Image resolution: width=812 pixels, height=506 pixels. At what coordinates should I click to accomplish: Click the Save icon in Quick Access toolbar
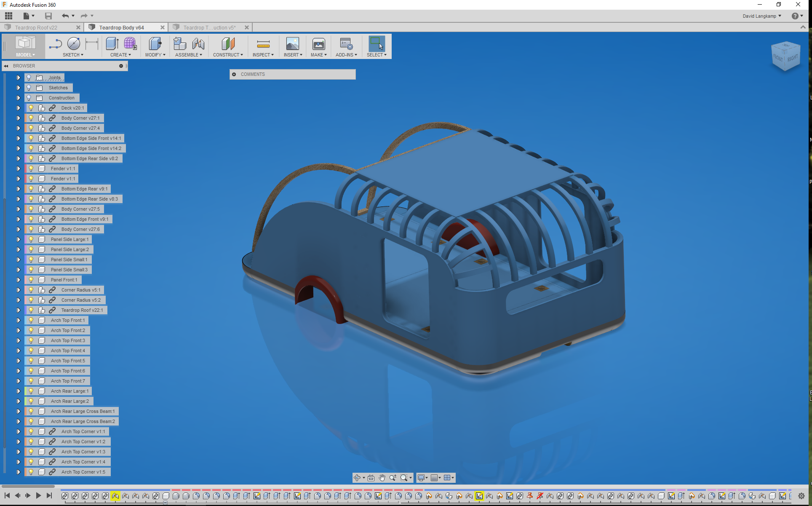tap(48, 16)
